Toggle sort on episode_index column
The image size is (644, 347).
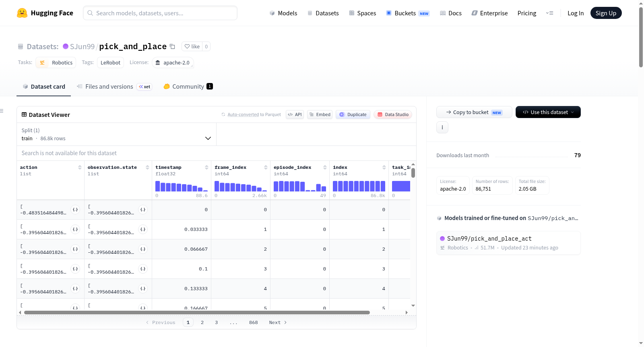(325, 167)
